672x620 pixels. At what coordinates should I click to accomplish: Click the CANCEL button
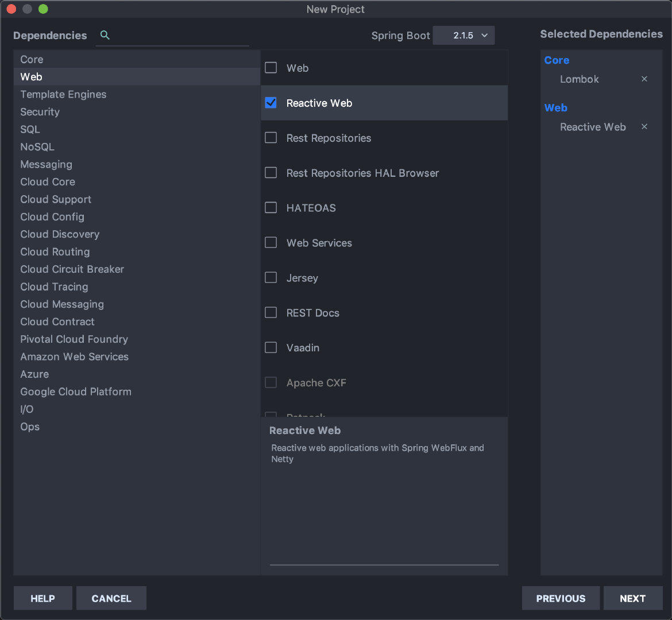(x=111, y=598)
